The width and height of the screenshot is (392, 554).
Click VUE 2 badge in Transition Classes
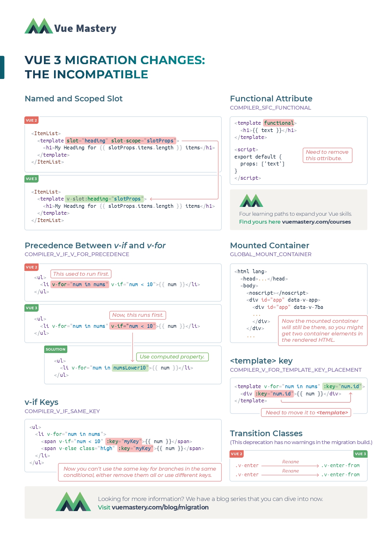click(237, 454)
